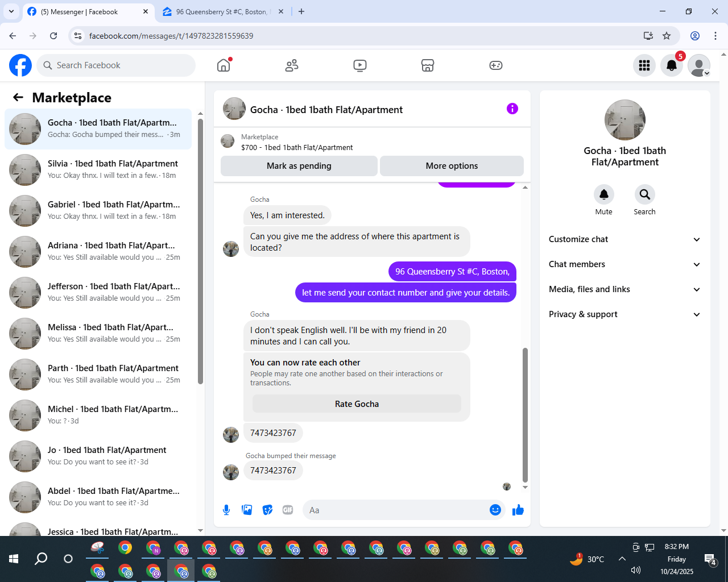Viewport: 728px width, 582px height.
Task: Open the Video/Watch icon
Action: point(360,65)
